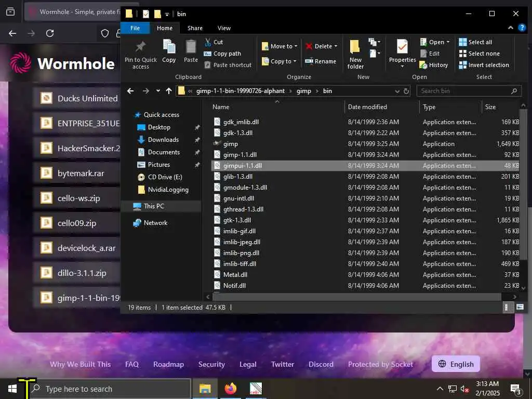Screen dimensions: 532x399
Task: Go back in Explorer navigation
Action: (x=130, y=91)
